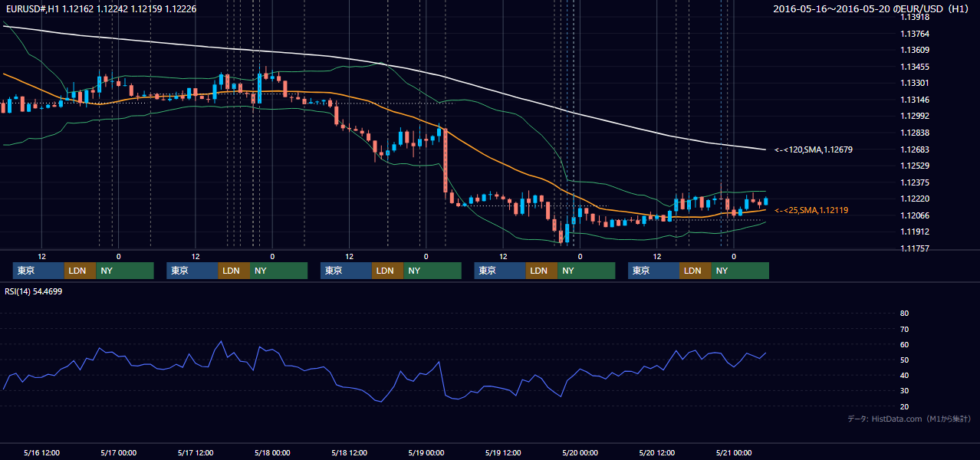The image size is (980, 460).
Task: Click RSI scale level 20
Action: point(904,406)
